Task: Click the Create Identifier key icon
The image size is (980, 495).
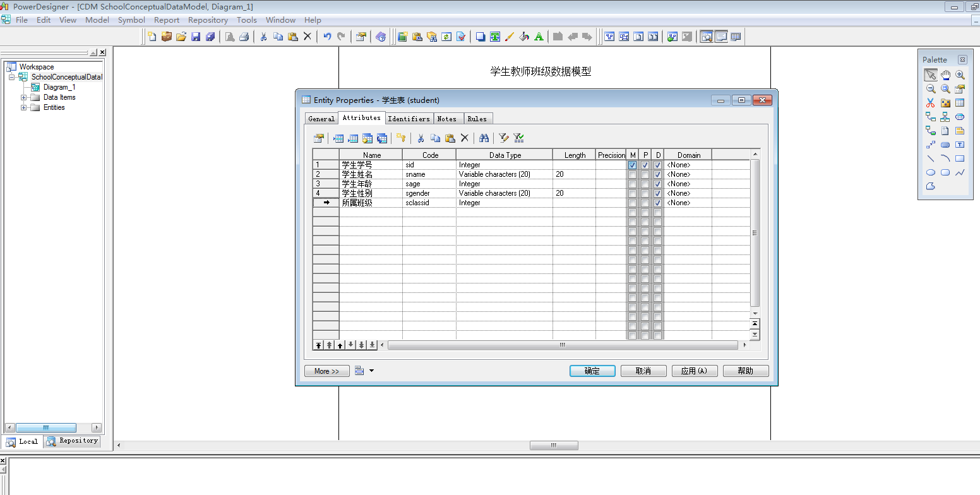Action: [400, 138]
